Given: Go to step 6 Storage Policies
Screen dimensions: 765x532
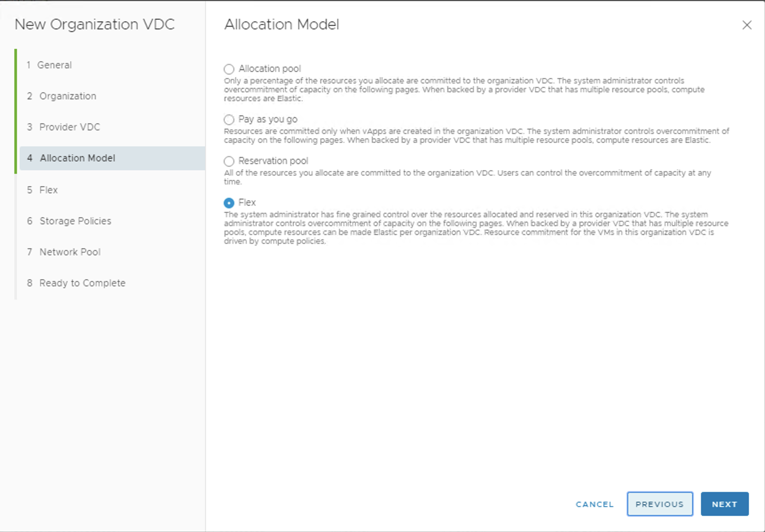Looking at the screenshot, I should point(75,221).
